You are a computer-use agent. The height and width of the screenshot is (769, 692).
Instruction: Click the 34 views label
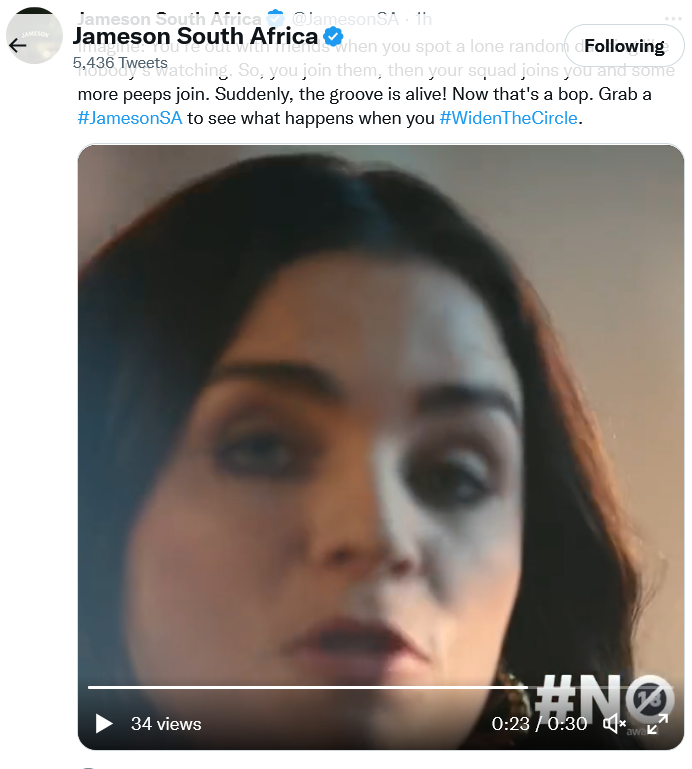[x=166, y=723]
